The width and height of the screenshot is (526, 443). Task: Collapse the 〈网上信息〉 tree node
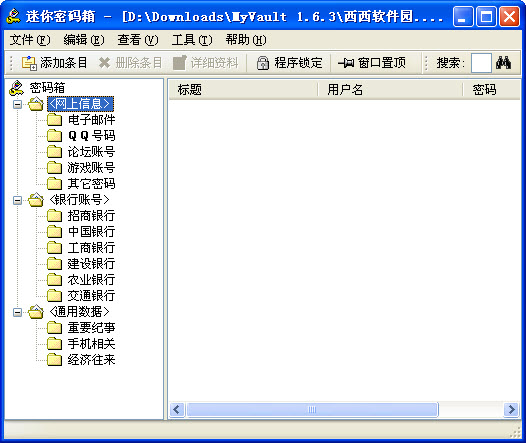(17, 104)
